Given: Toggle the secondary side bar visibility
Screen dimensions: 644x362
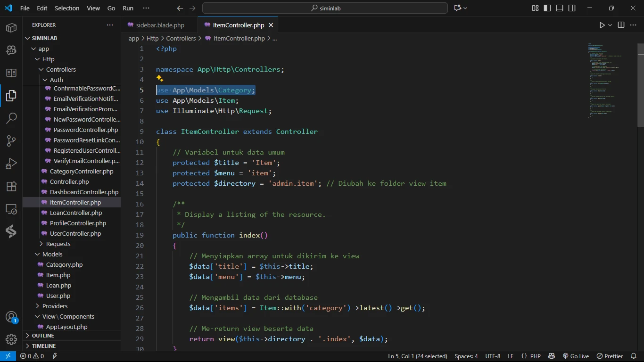Looking at the screenshot, I should pyautogui.click(x=572, y=8).
